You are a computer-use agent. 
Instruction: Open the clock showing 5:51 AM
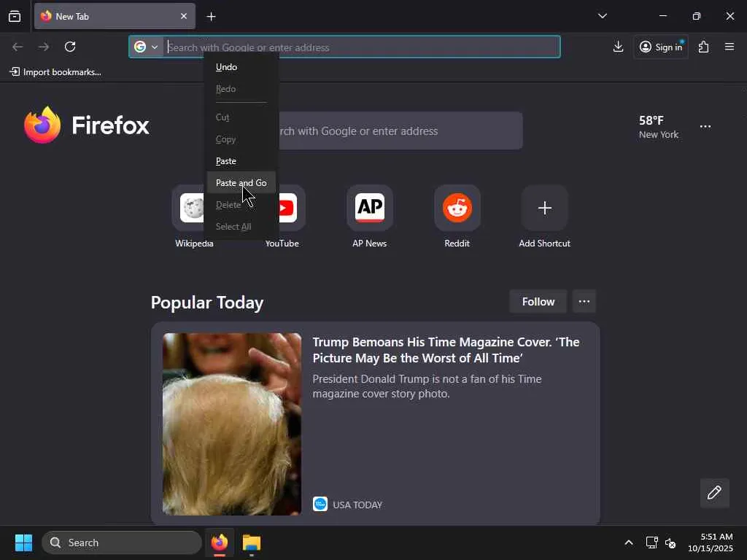[711, 542]
